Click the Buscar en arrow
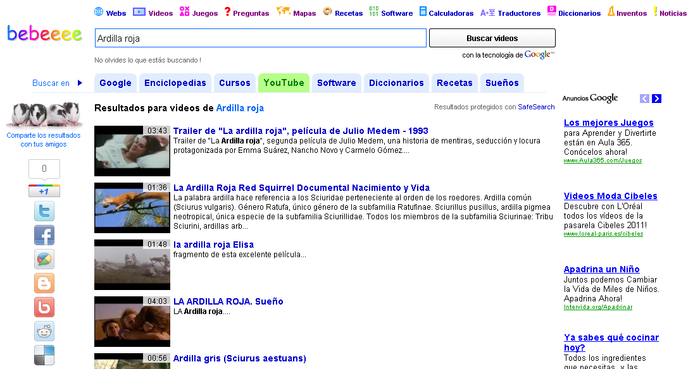Viewport: 700px width, 369px height. [x=80, y=83]
